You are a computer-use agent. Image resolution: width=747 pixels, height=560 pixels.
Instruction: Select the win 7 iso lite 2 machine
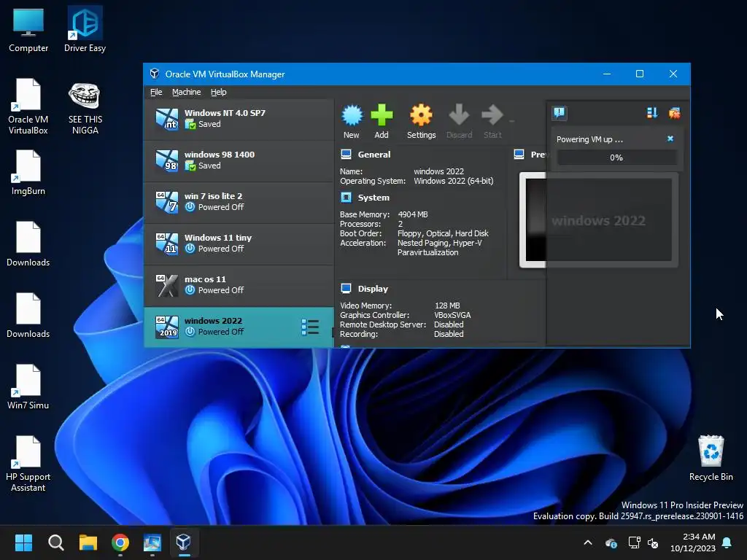(x=239, y=203)
